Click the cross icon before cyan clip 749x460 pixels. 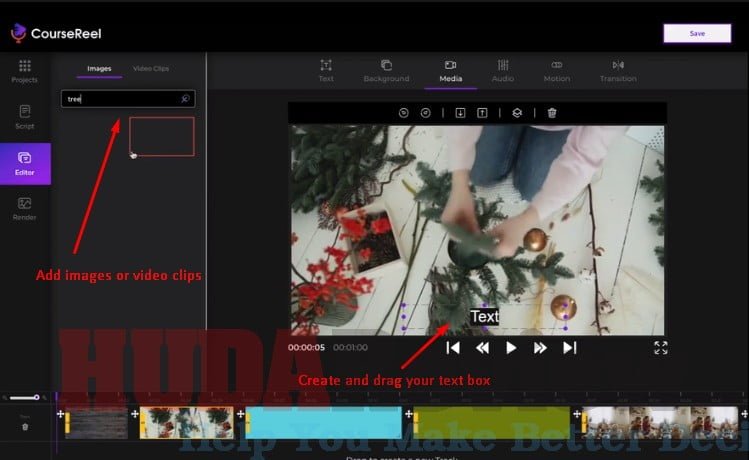tap(241, 414)
